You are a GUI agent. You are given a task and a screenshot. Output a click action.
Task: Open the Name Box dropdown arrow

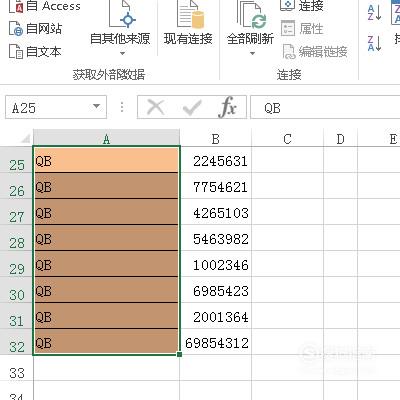[x=96, y=107]
